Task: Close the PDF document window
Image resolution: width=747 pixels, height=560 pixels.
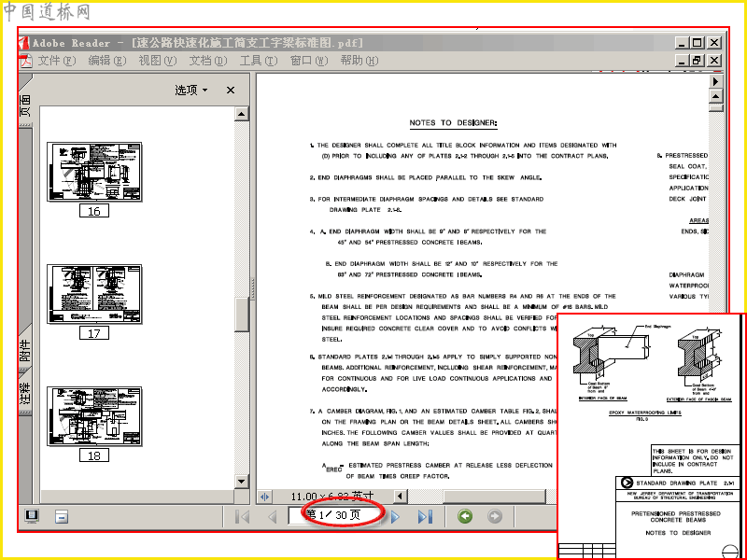Action: click(x=714, y=61)
